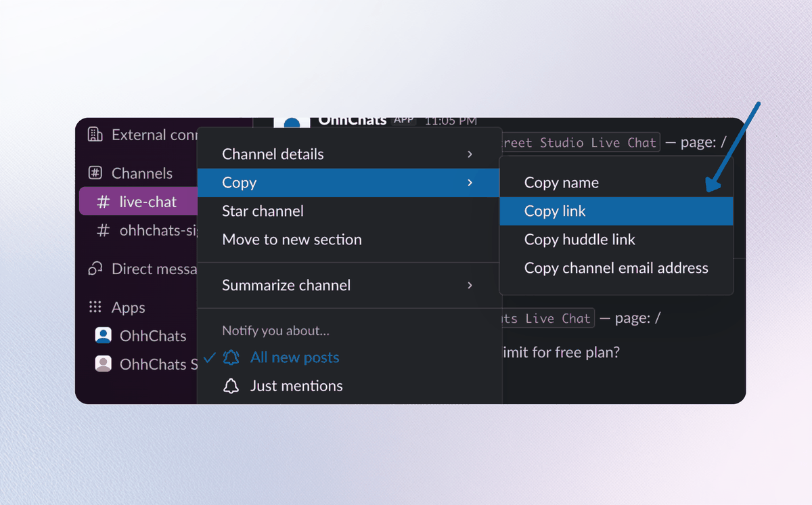
Task: Expand Summarize channel submenu chevron
Action: 470,285
